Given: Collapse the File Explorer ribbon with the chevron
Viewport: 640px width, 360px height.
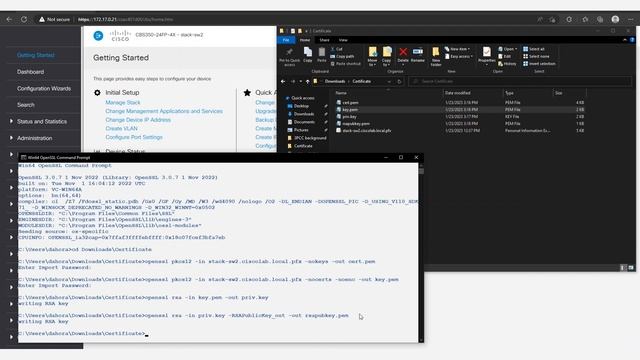Looking at the screenshot, I should 624,40.
